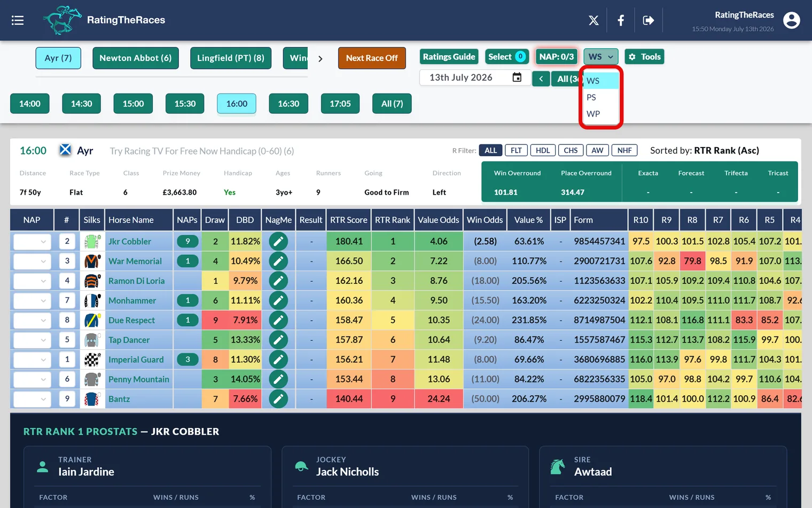
Task: Open the Penny Mountain horse link
Action: pos(139,380)
